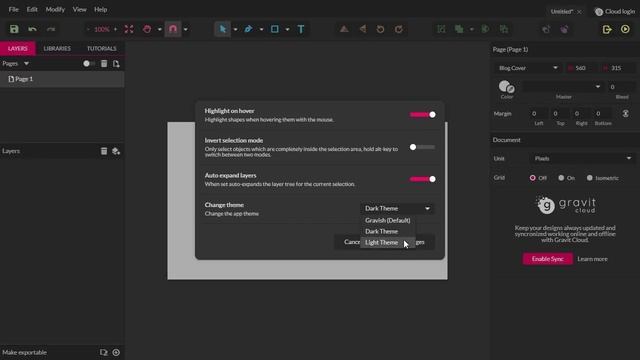The image size is (640, 360).
Task: Select the Rectangle shape tool
Action: point(275,29)
